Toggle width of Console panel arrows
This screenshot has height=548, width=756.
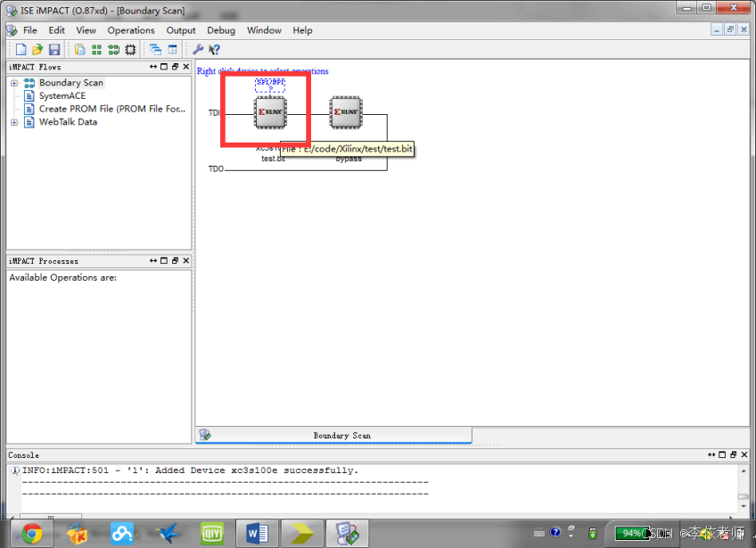click(711, 454)
